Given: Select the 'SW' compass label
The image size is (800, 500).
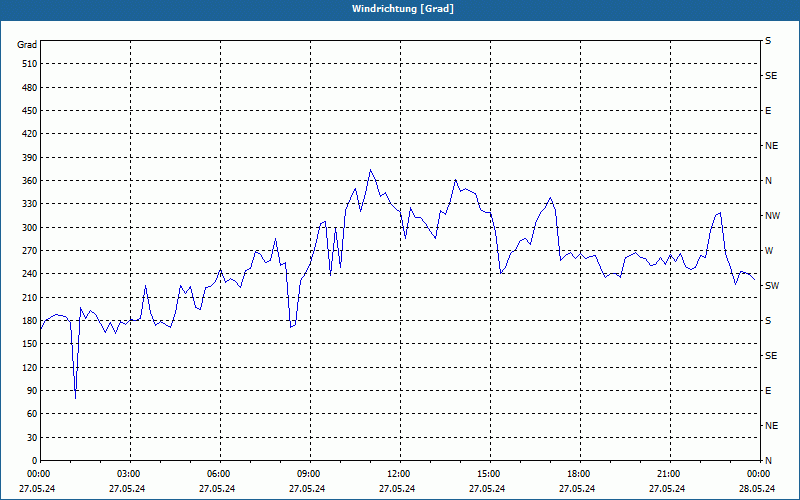Looking at the screenshot, I should click(772, 286).
